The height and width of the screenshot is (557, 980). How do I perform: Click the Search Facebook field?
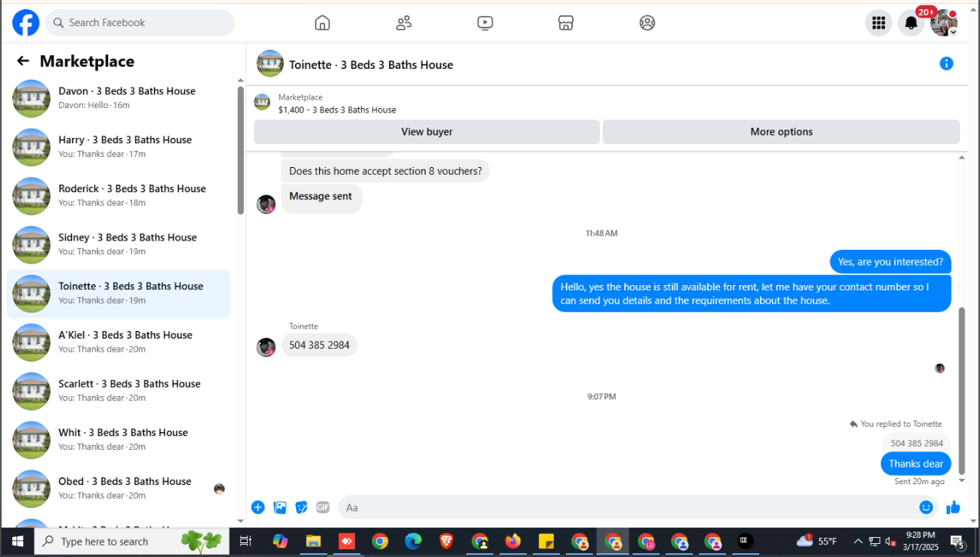(140, 23)
